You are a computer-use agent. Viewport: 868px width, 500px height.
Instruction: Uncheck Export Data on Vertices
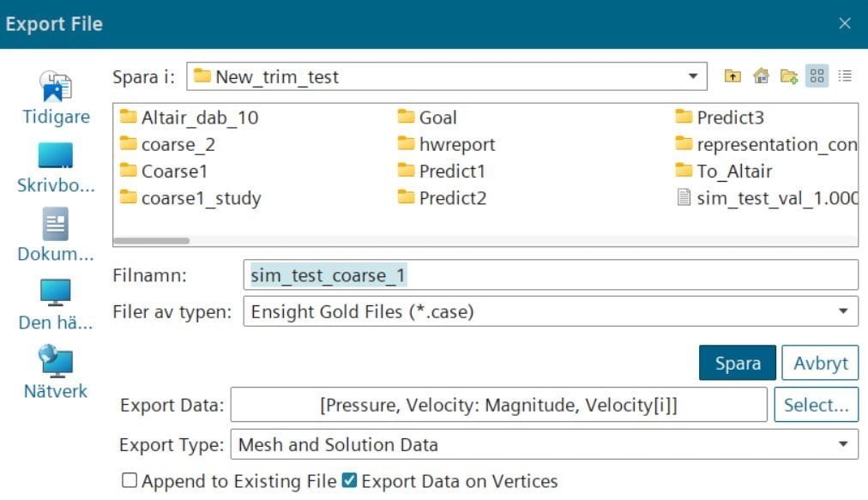pyautogui.click(x=349, y=481)
